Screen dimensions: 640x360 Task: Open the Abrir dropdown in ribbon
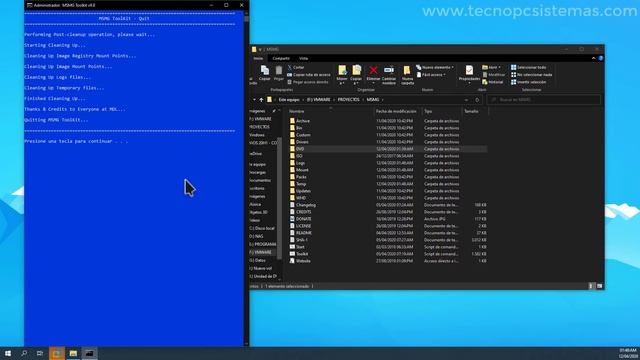pyautogui.click(x=491, y=67)
